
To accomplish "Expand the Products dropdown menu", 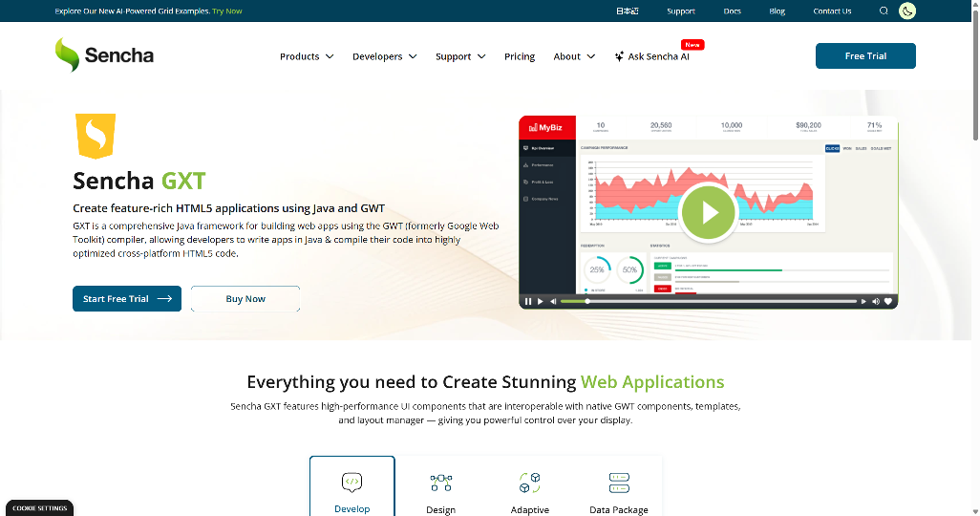I will click(307, 56).
